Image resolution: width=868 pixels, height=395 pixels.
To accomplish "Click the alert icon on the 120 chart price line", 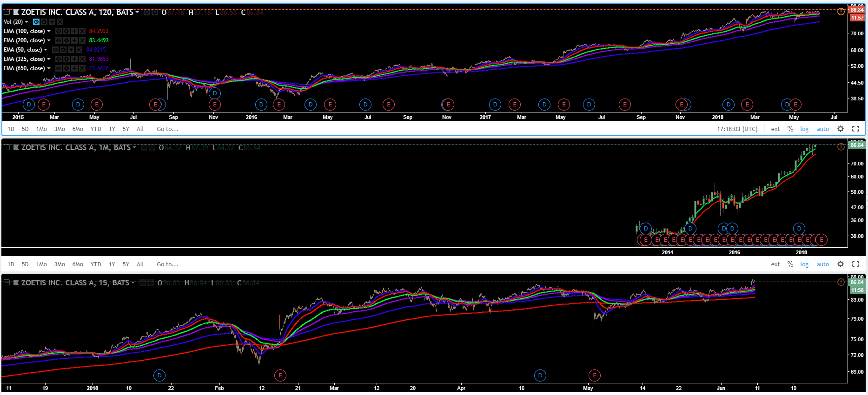I will [841, 12].
